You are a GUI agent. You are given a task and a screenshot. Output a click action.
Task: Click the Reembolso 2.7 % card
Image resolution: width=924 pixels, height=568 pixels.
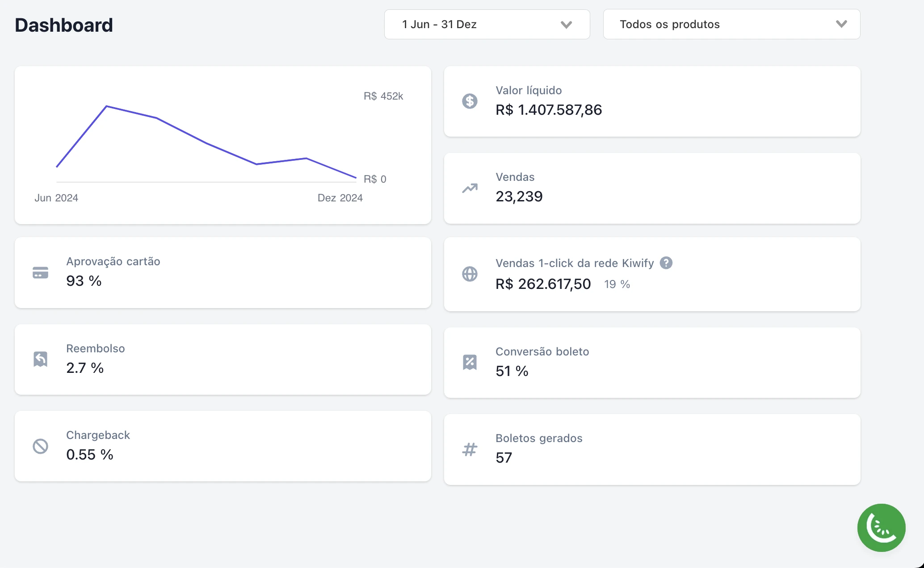(x=223, y=359)
